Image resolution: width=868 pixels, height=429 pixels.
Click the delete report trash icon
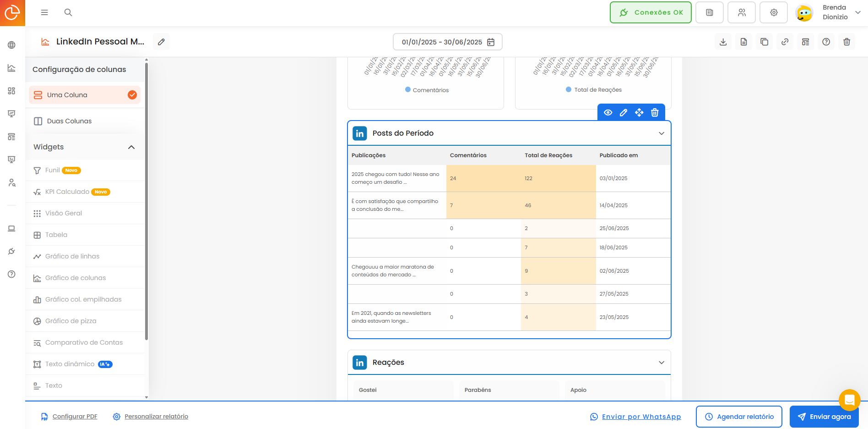click(x=846, y=42)
